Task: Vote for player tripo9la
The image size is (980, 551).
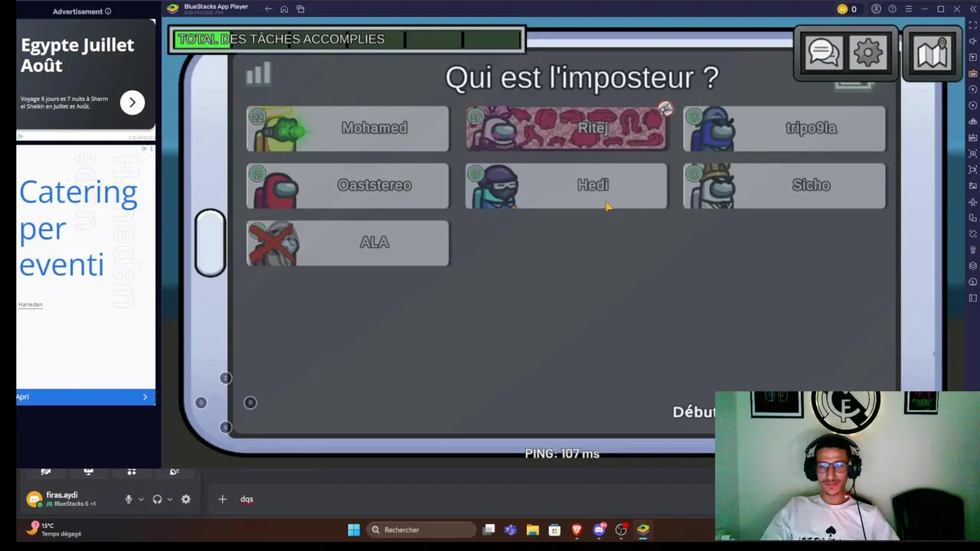Action: [x=784, y=129]
